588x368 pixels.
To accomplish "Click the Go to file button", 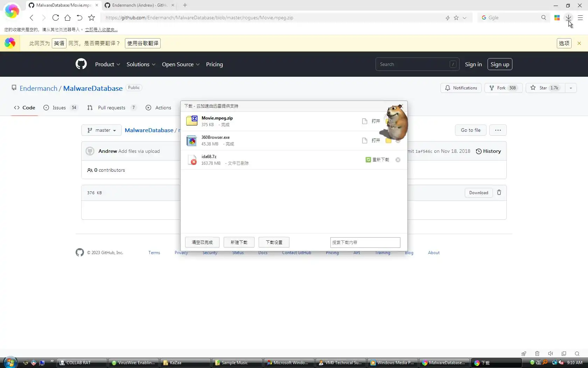I will [x=470, y=130].
